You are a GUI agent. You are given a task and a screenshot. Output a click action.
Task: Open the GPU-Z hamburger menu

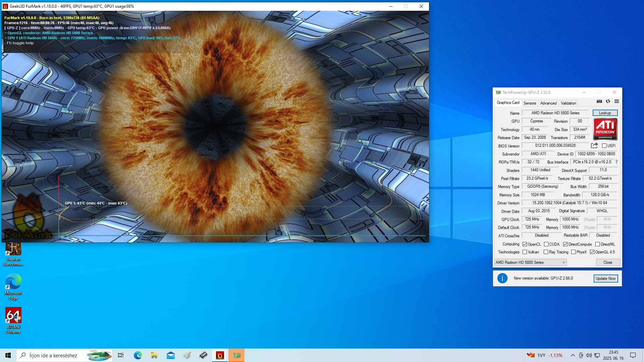616,101
